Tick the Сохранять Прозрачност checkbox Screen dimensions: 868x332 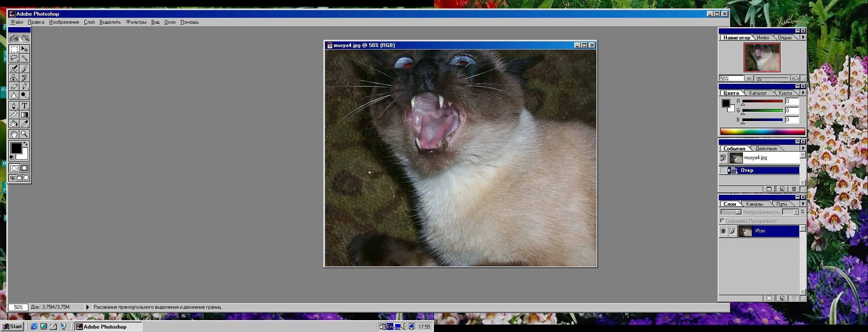[722, 221]
